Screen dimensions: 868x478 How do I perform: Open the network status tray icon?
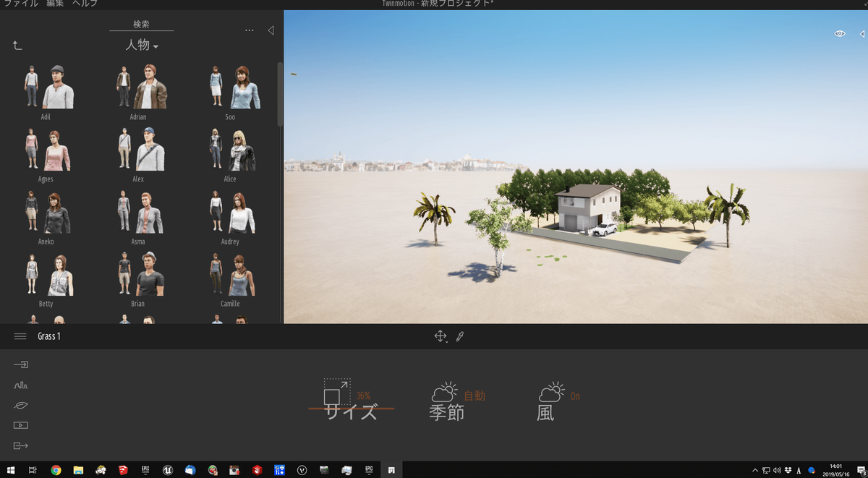(x=766, y=470)
